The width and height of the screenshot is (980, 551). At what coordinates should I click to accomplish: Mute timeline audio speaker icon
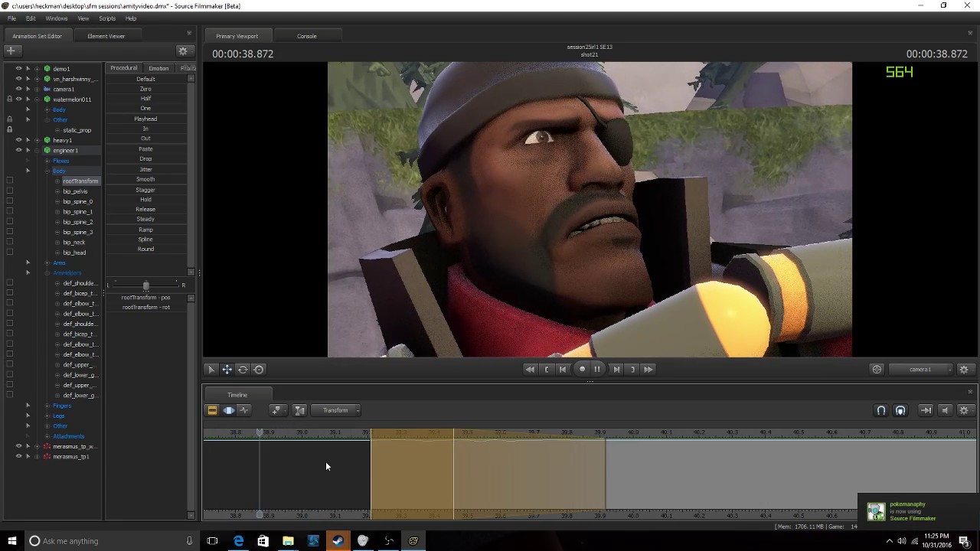click(945, 410)
